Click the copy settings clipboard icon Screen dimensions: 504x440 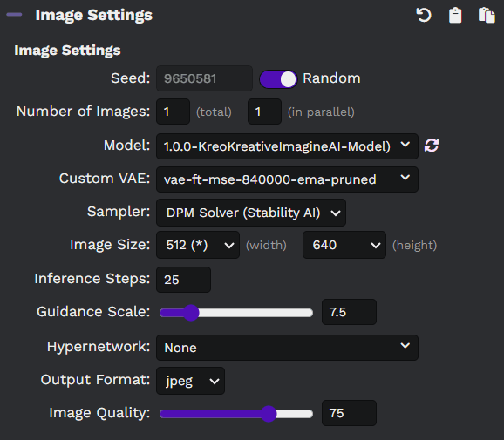[x=455, y=15]
